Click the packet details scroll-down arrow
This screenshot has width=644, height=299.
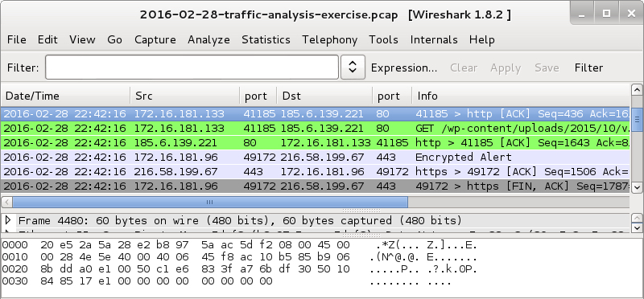coord(637,227)
